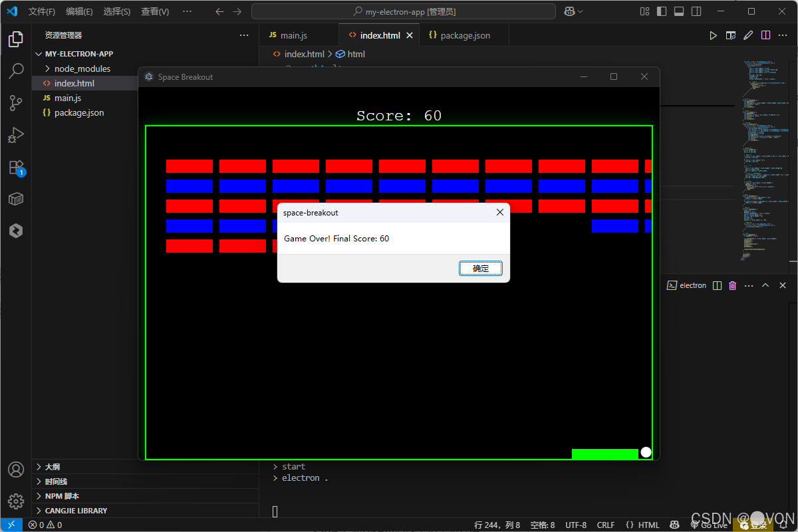Click the Copilot status icon in status bar
Viewport: 798px width, 532px height.
tap(674, 525)
